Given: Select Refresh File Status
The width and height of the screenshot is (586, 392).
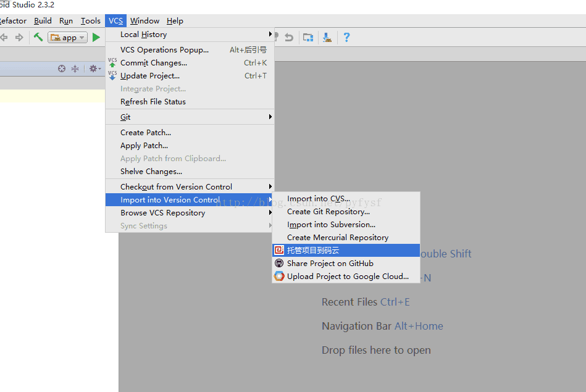Looking at the screenshot, I should 190,102.
